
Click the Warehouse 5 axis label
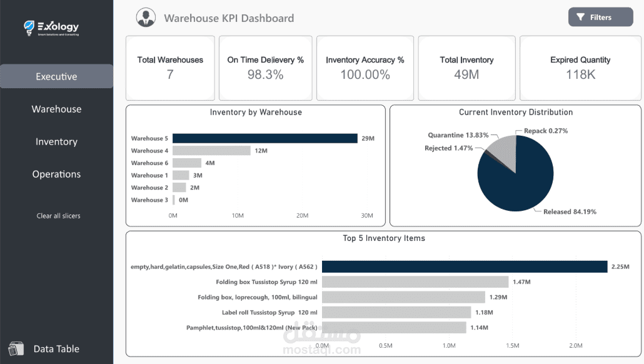pyautogui.click(x=149, y=138)
